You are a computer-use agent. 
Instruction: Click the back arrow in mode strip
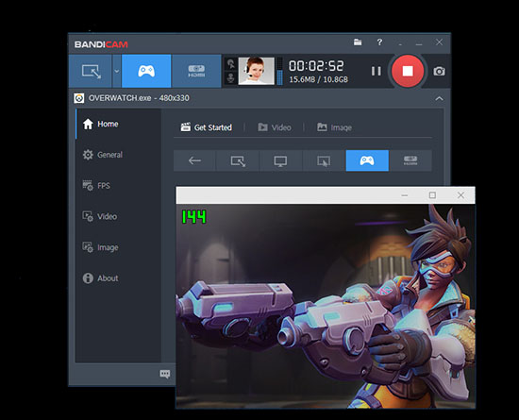coord(194,160)
